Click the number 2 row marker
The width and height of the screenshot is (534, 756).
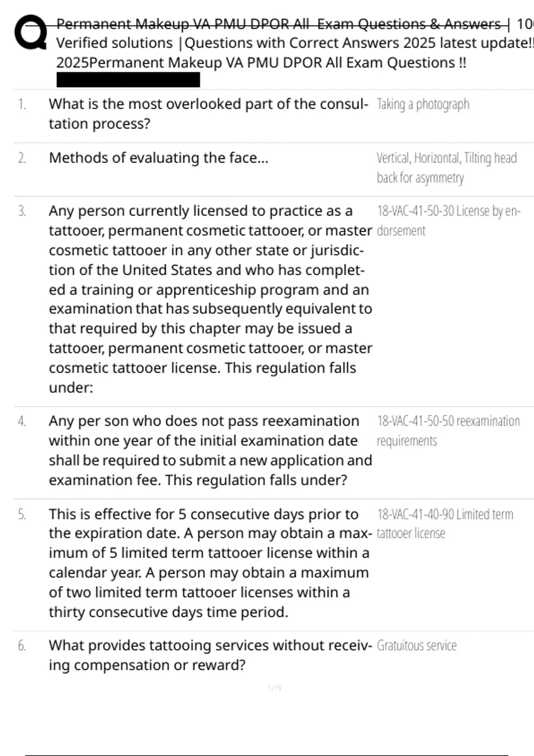point(22,158)
